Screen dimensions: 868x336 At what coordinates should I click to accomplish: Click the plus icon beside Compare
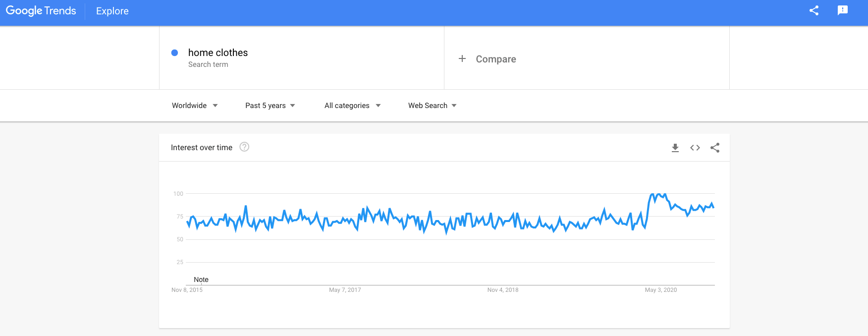(x=462, y=59)
